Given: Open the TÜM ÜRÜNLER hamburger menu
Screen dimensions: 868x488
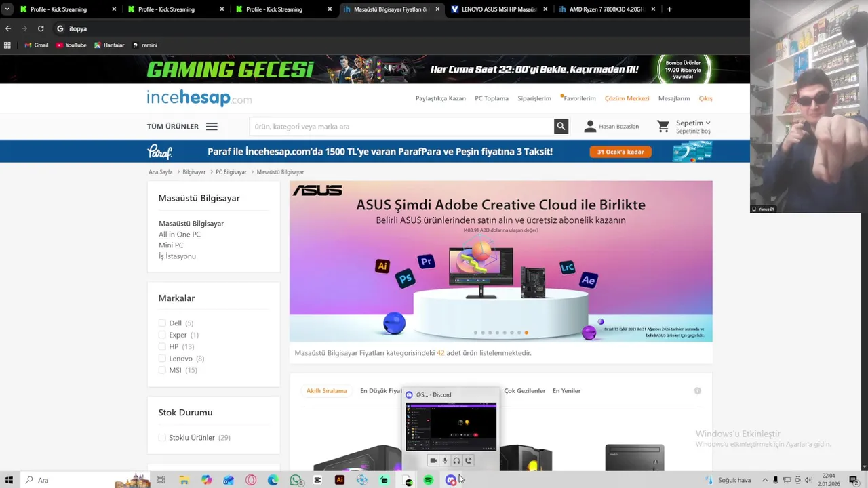Looking at the screenshot, I should click(212, 127).
